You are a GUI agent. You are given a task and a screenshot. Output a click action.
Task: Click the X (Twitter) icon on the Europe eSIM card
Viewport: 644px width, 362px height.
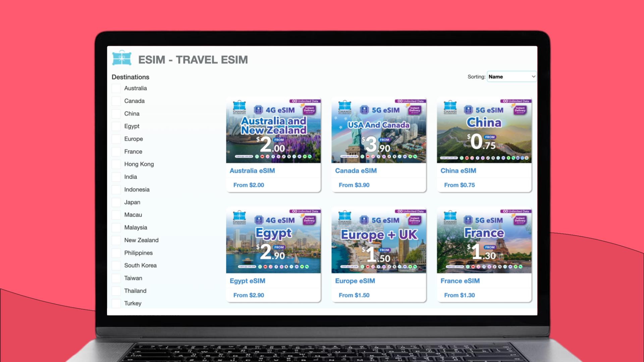(394, 266)
